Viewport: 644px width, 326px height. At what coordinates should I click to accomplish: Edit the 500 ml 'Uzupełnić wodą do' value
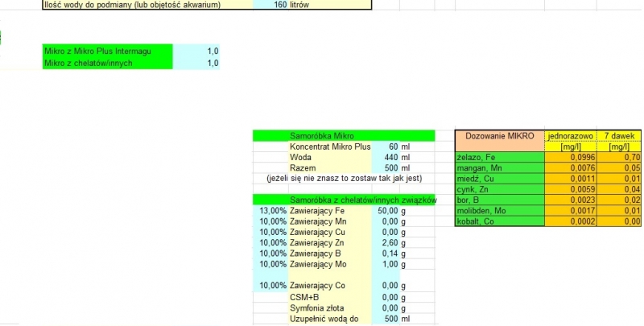(386, 319)
